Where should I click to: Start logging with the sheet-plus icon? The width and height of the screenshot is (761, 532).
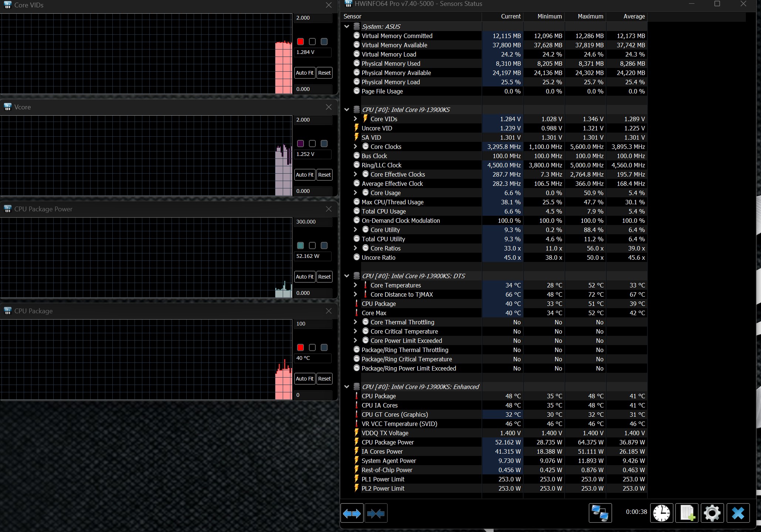pos(687,513)
